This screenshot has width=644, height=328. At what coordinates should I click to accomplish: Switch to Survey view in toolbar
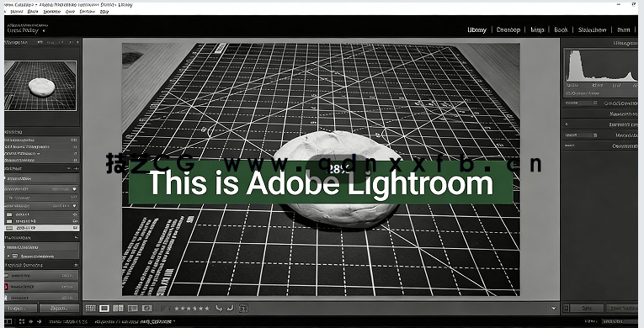pyautogui.click(x=132, y=308)
